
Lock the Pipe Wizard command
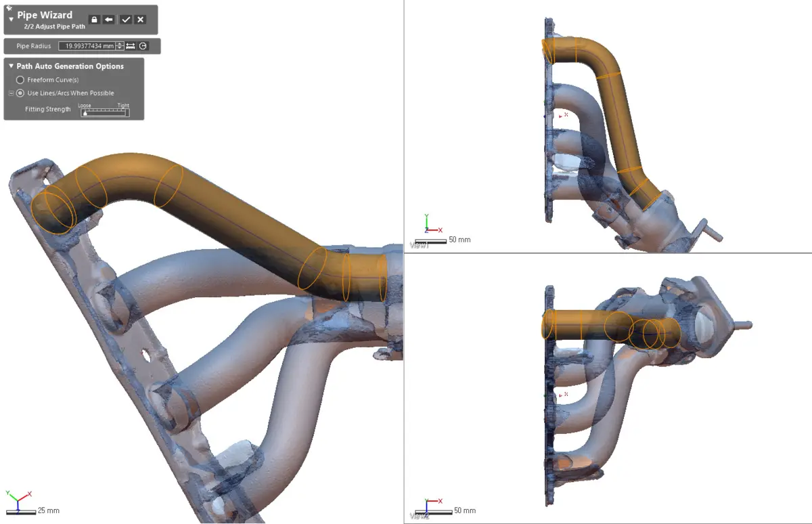pos(94,20)
